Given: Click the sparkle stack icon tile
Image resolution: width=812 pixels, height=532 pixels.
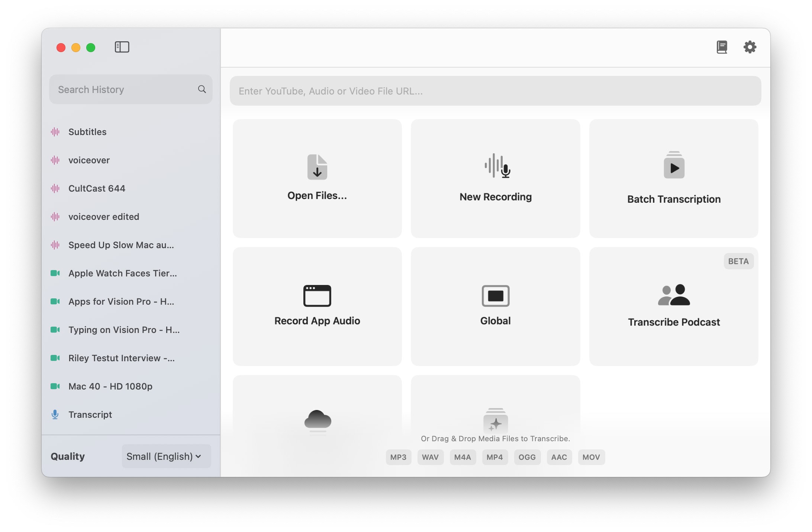Looking at the screenshot, I should click(495, 421).
